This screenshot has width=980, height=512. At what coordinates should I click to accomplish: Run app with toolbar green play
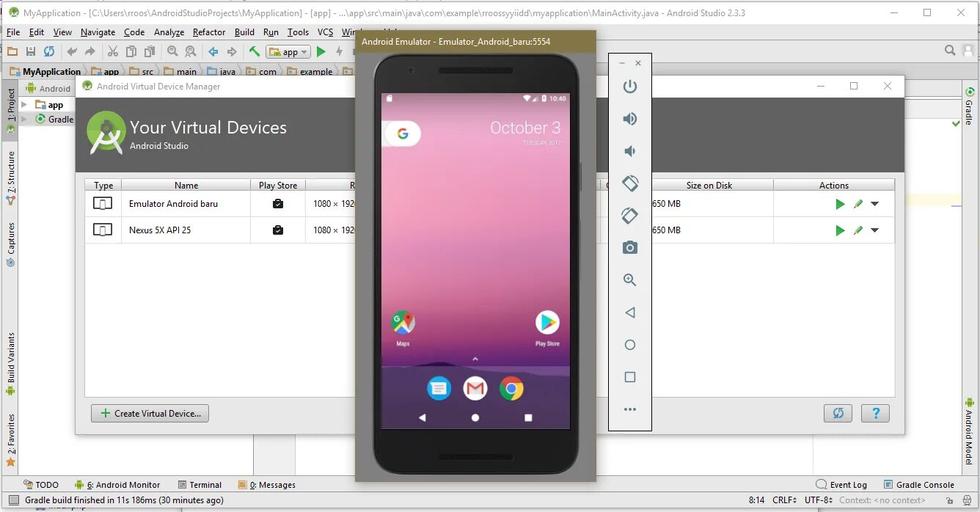point(321,51)
